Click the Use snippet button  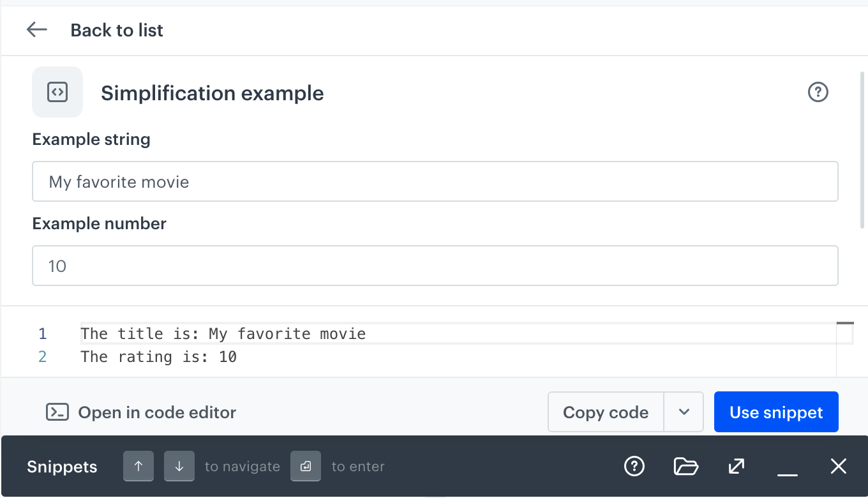click(776, 412)
